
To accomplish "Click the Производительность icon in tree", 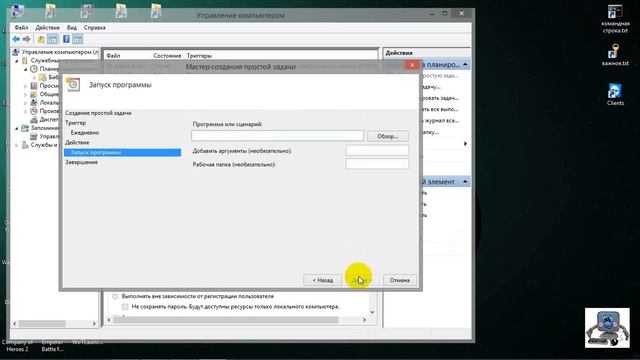I will (x=34, y=111).
